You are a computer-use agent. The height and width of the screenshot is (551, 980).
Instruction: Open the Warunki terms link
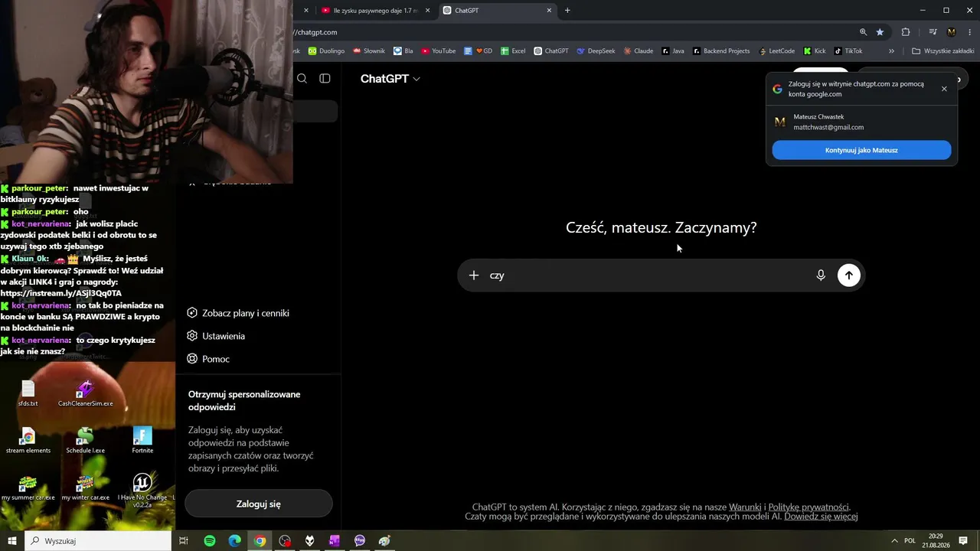click(745, 507)
